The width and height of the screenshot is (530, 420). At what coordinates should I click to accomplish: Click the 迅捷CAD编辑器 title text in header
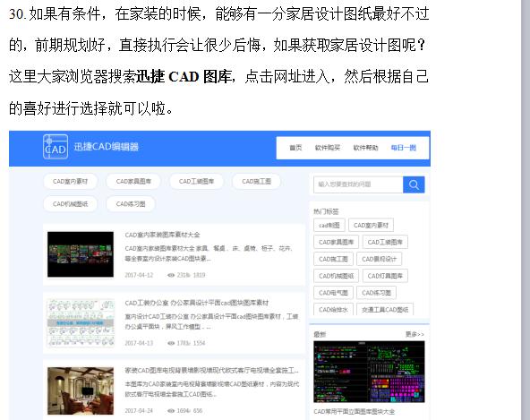(x=107, y=147)
